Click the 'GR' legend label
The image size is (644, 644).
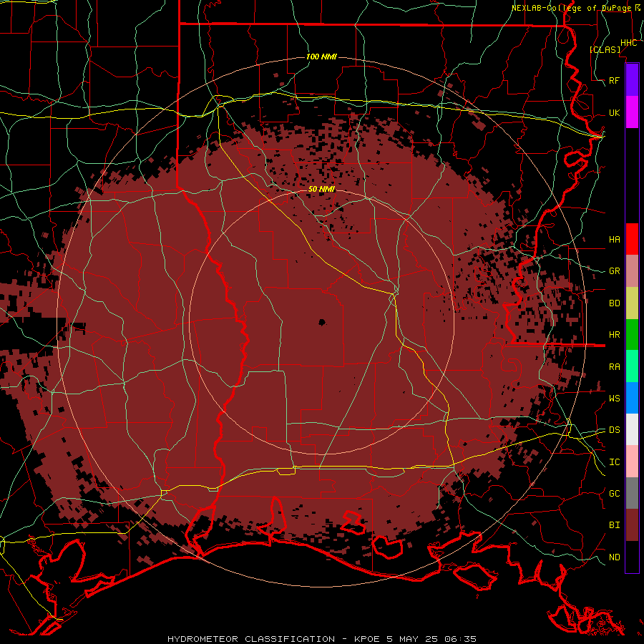point(615,271)
